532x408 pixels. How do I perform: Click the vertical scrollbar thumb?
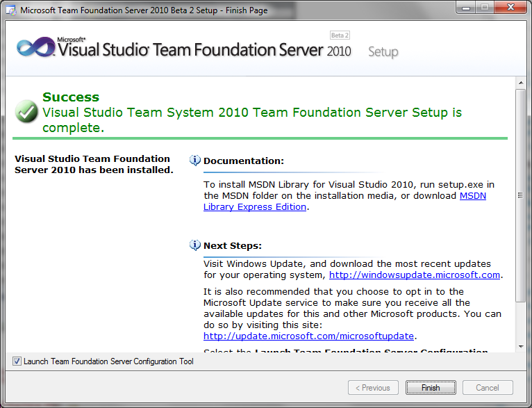(x=520, y=195)
